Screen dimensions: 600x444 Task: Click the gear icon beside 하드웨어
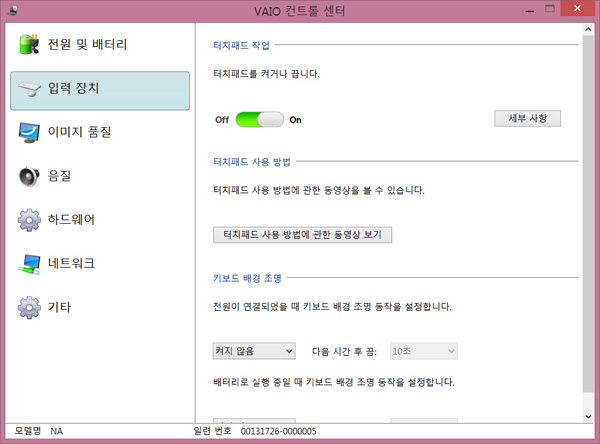coord(29,220)
